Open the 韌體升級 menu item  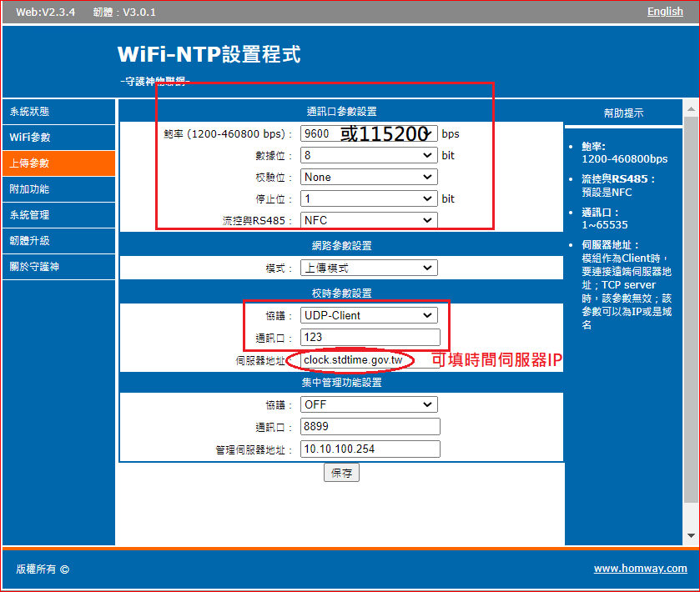click(x=58, y=241)
